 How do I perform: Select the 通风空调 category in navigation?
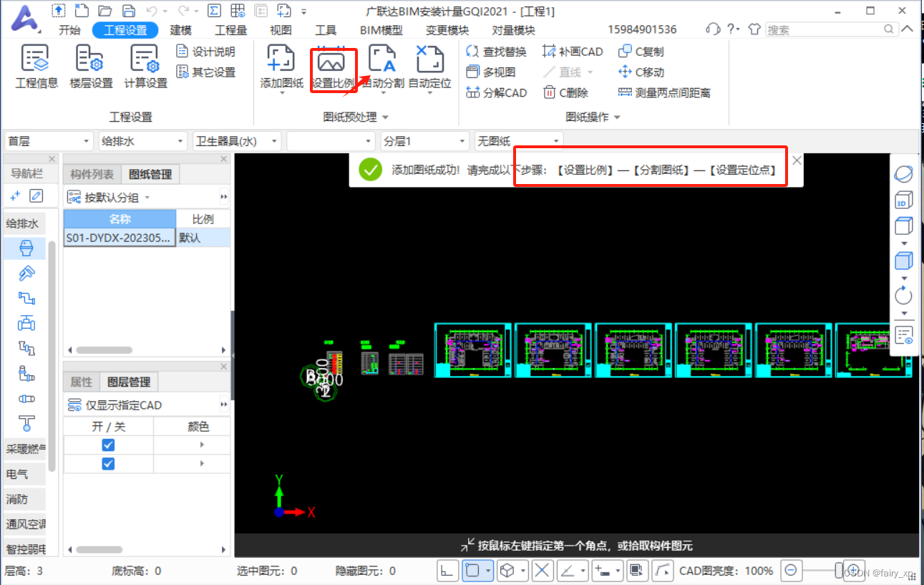point(25,524)
